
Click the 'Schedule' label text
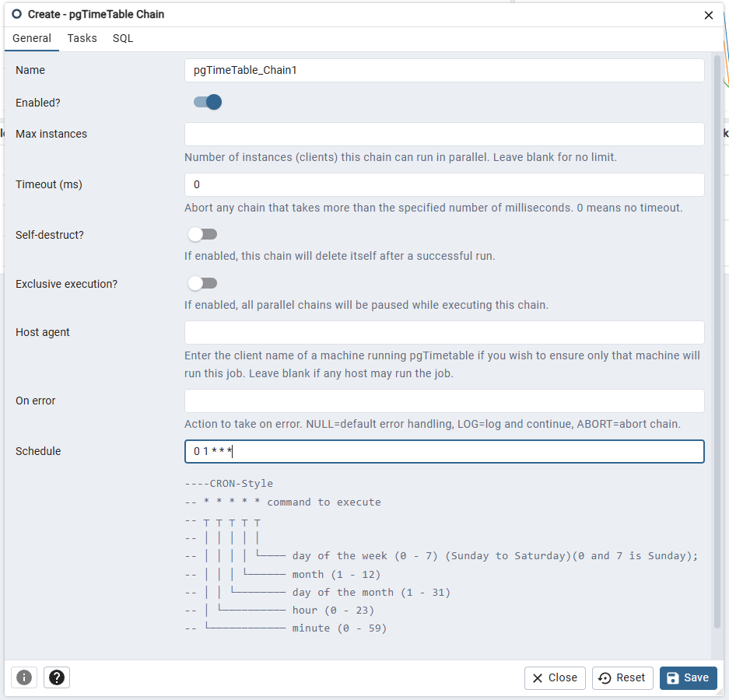tap(38, 451)
